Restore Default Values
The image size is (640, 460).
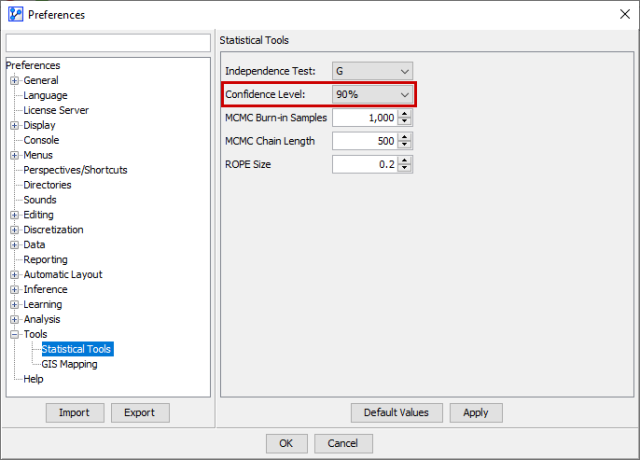396,413
